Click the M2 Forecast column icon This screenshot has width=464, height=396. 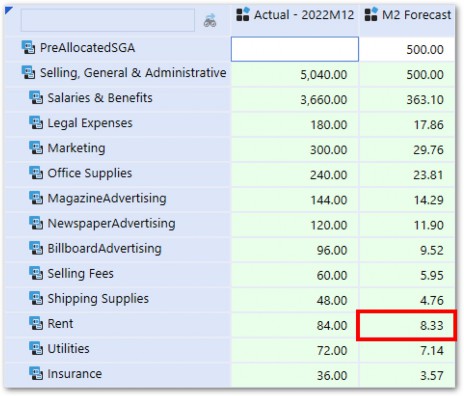point(371,14)
